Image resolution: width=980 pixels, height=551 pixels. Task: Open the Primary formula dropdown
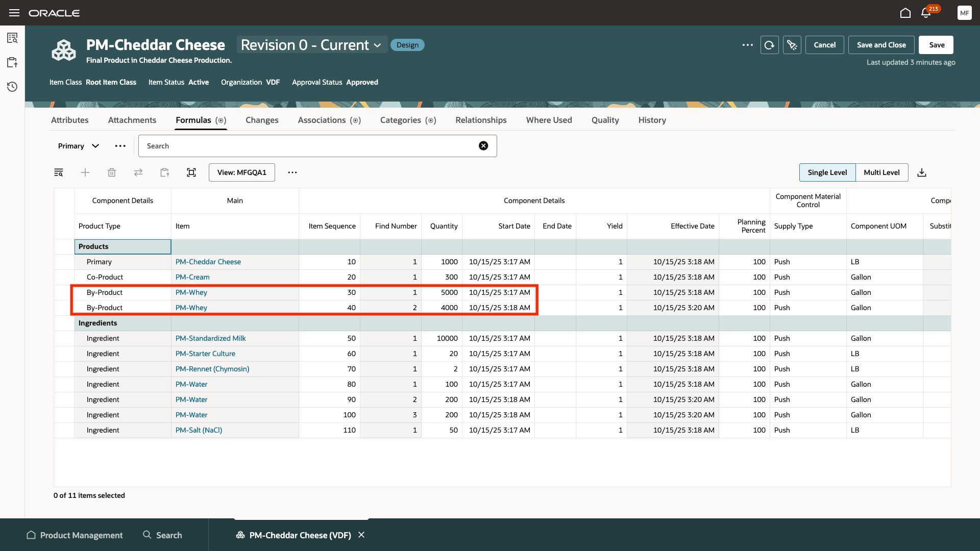78,146
